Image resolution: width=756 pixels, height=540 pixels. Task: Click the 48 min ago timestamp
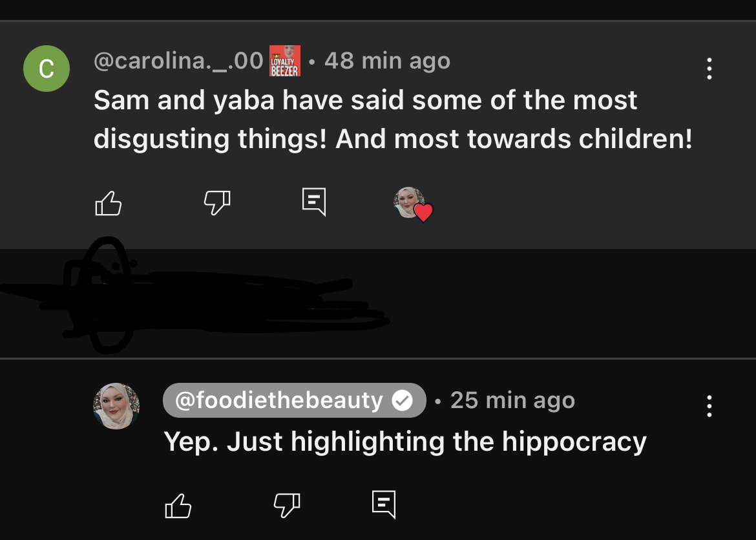point(387,61)
